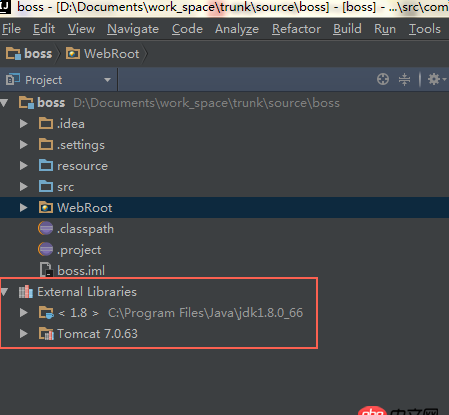Click the Tomcat 7.0.63 library icon
Screen dimensions: 449x415
click(x=46, y=334)
